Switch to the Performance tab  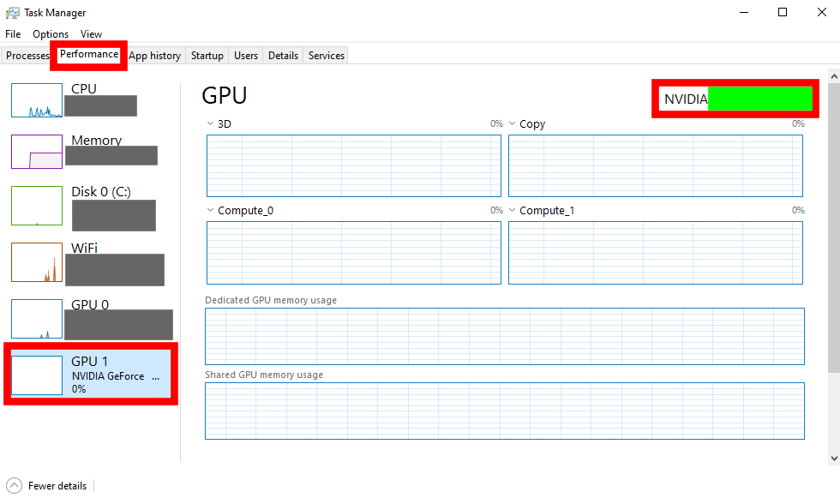(89, 54)
